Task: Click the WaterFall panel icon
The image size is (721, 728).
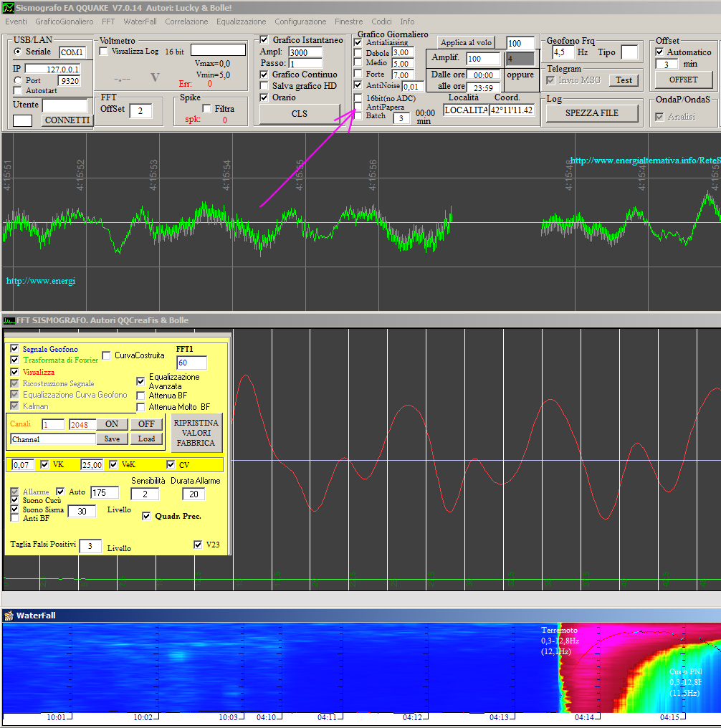Action: point(9,616)
